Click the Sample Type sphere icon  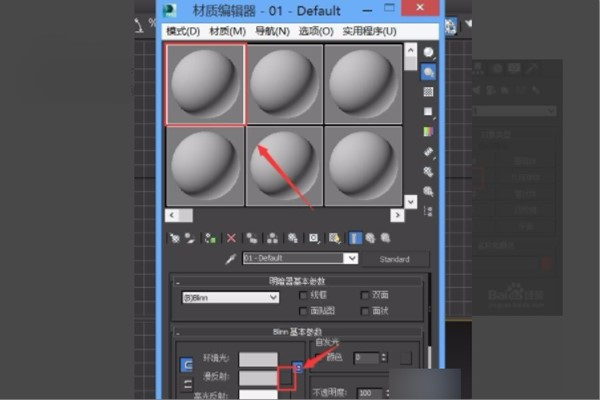pos(429,52)
